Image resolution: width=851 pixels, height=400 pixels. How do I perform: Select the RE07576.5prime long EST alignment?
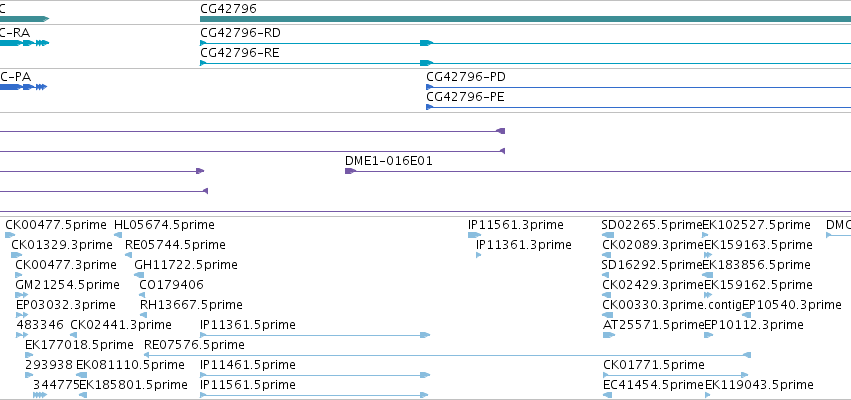tap(447, 355)
